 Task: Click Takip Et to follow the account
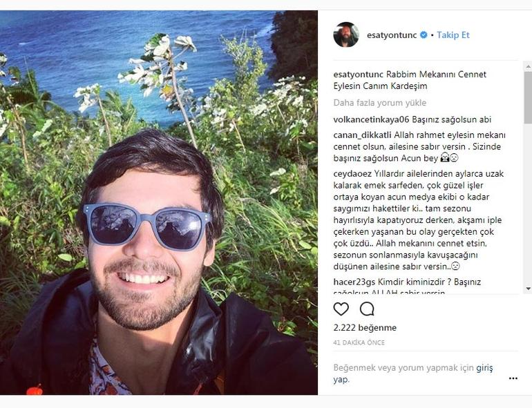[453, 35]
